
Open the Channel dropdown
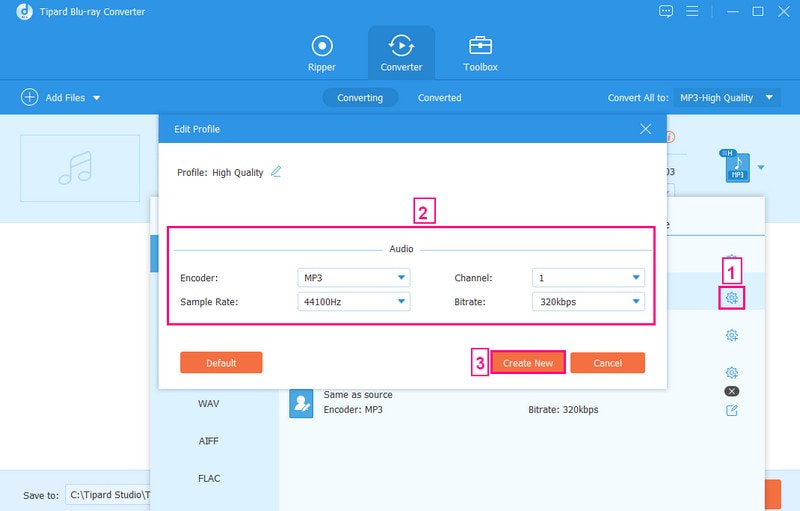(x=588, y=278)
